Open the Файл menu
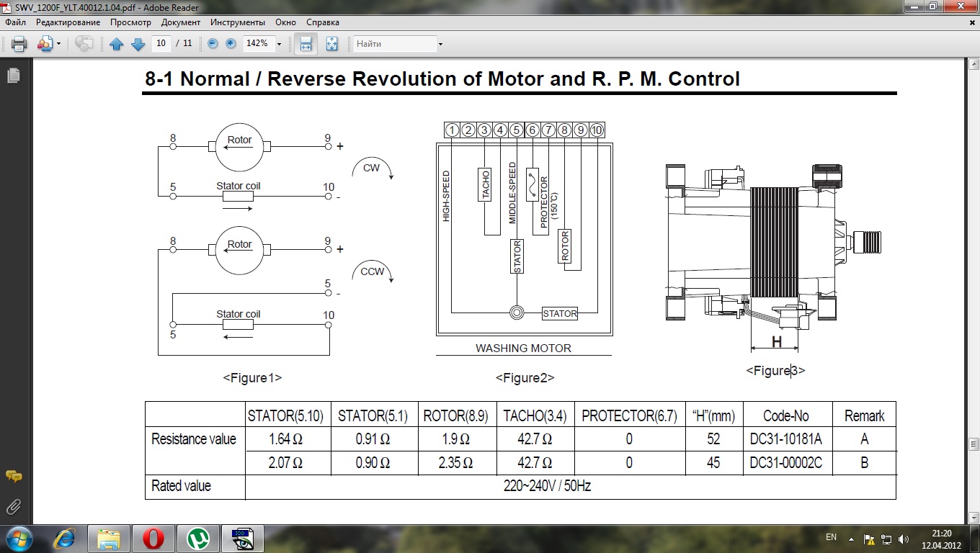 pyautogui.click(x=15, y=22)
